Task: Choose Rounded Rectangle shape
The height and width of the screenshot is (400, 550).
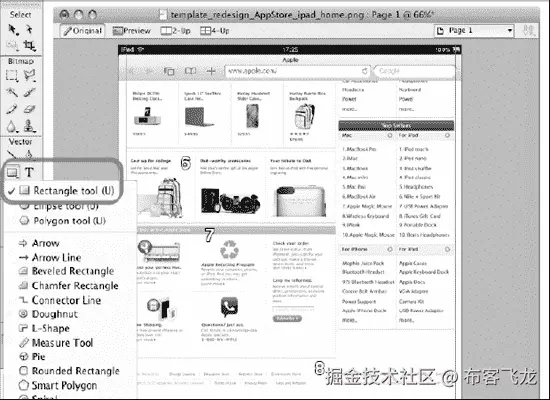Action: 69,371
